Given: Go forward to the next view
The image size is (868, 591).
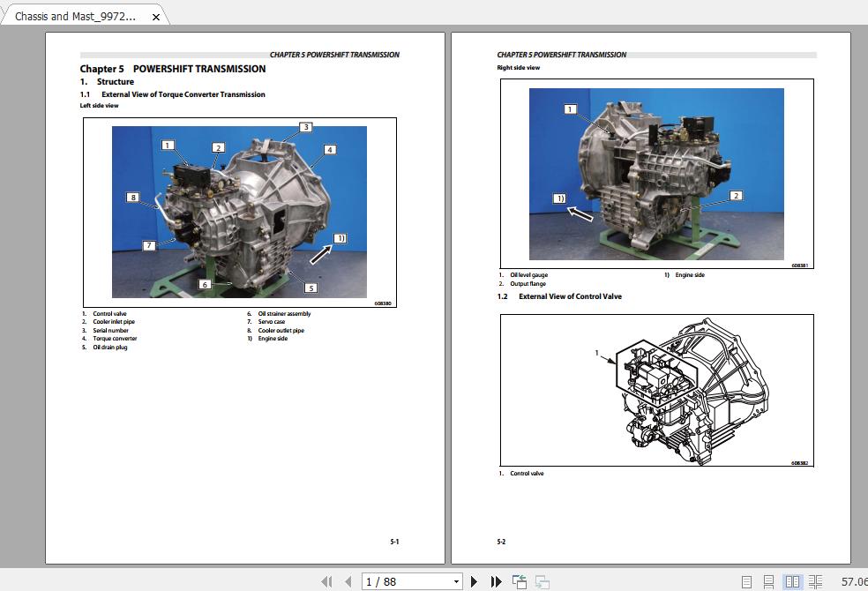Looking at the screenshot, I should (x=541, y=580).
